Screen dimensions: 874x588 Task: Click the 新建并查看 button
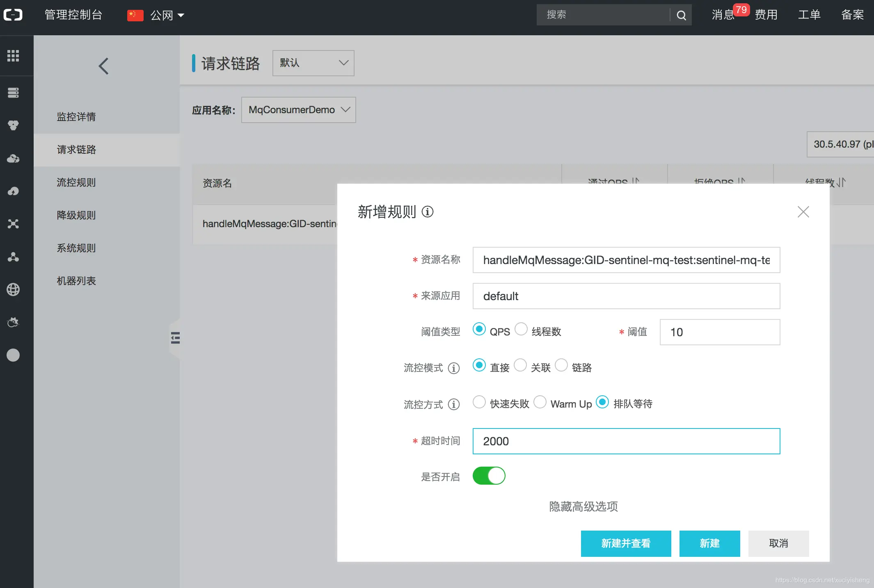point(626,543)
